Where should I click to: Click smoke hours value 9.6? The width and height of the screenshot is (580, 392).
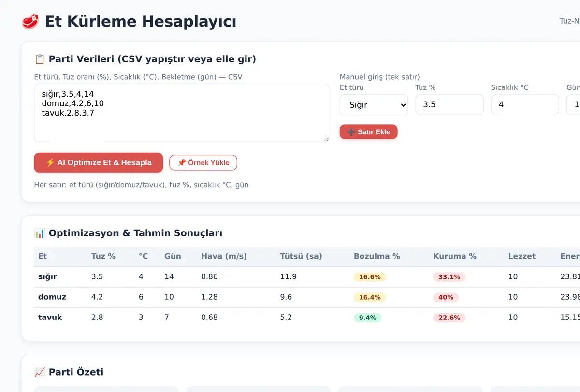(286, 297)
